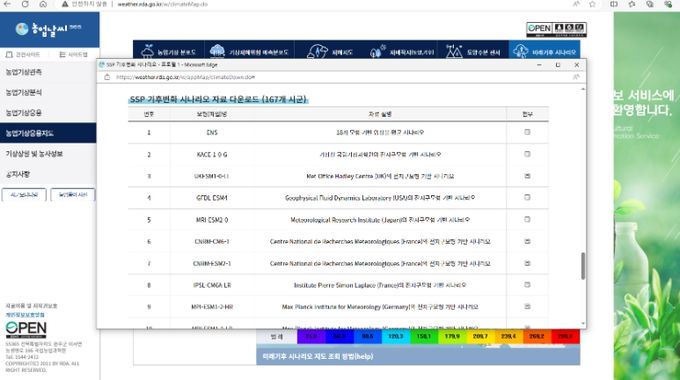The height and width of the screenshot is (380, 680).
Task: Open the 사이트맵 list icon in sidebar
Action: click(x=62, y=55)
